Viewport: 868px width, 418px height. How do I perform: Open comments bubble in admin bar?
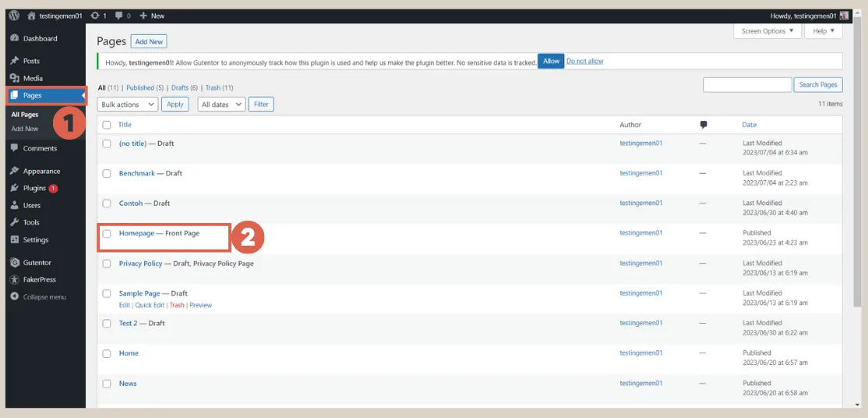tap(119, 16)
